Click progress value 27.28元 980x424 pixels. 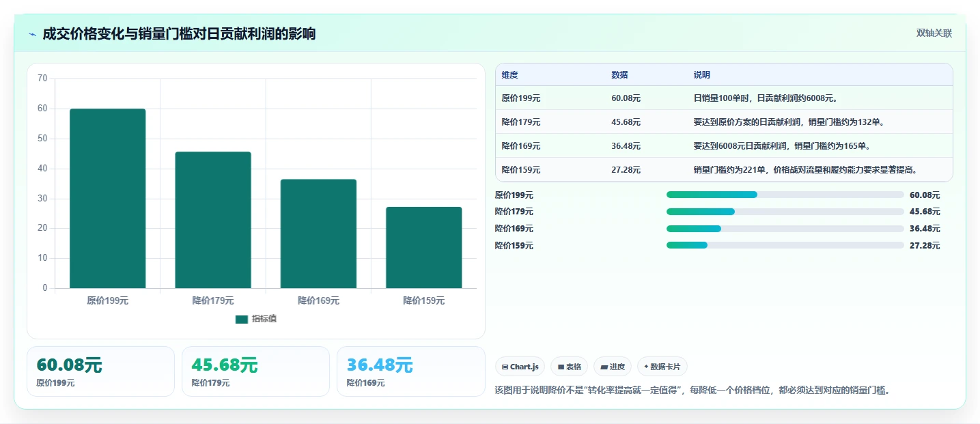pos(925,246)
